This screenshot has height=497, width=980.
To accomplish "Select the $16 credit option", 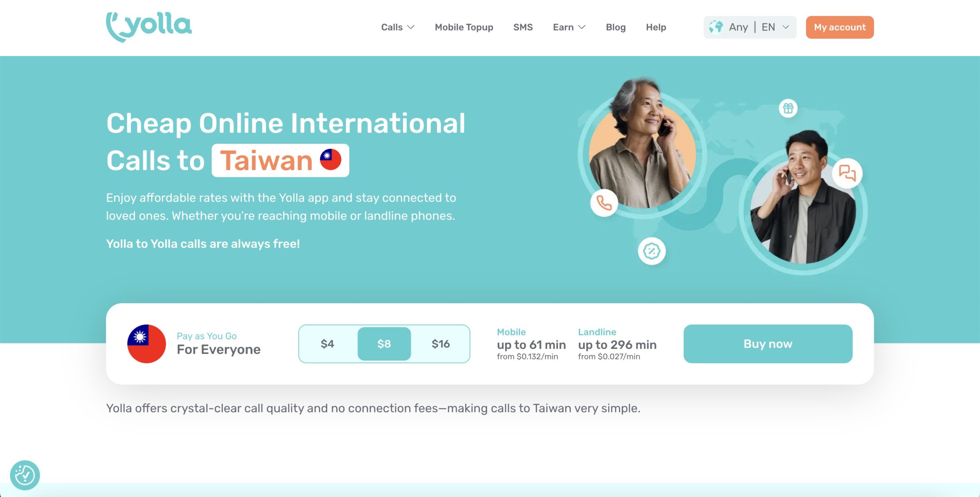I will [441, 344].
